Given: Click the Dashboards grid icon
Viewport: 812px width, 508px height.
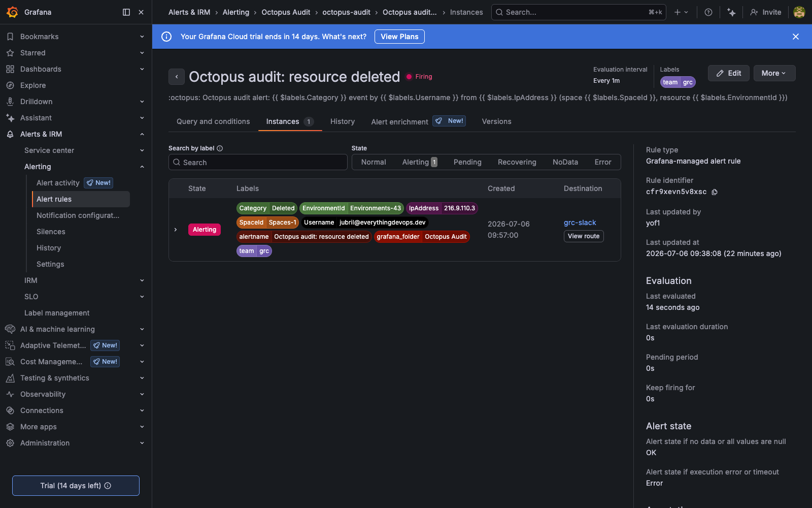Looking at the screenshot, I should pos(10,69).
